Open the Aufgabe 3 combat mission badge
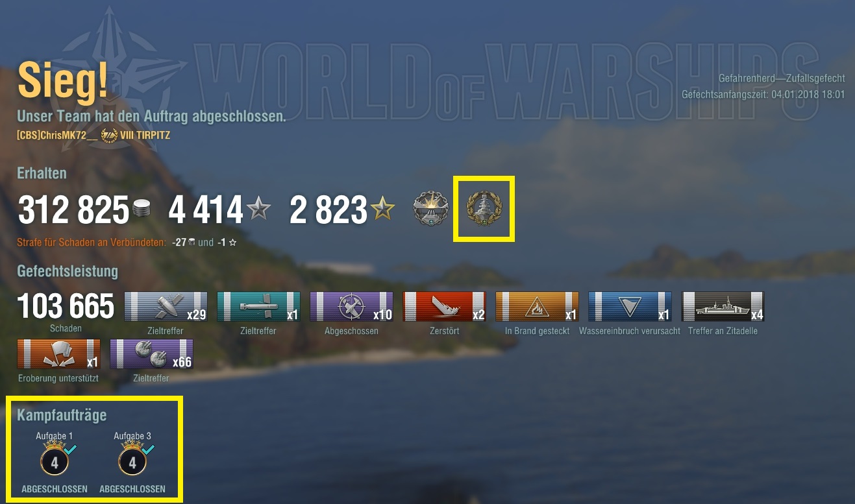The image size is (855, 504). pos(133,460)
